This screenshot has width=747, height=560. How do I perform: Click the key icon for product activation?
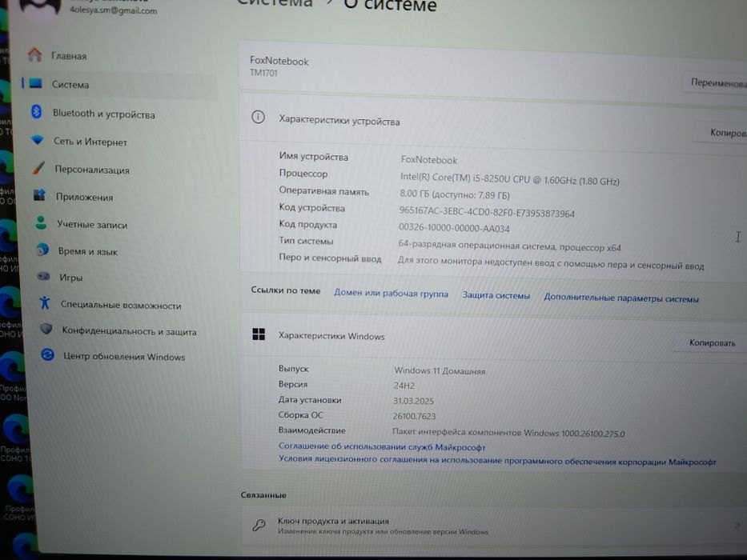(x=259, y=525)
